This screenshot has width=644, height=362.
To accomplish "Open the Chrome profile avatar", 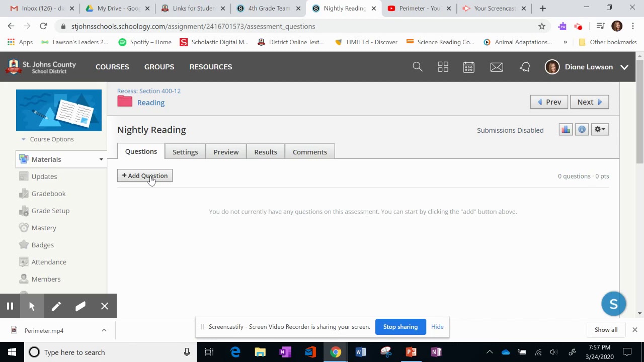I will click(x=617, y=26).
